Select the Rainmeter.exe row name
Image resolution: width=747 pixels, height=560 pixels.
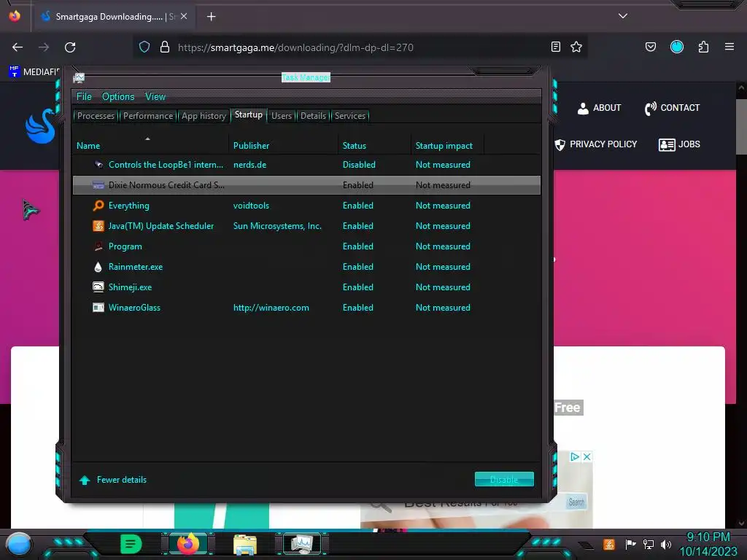coord(135,267)
